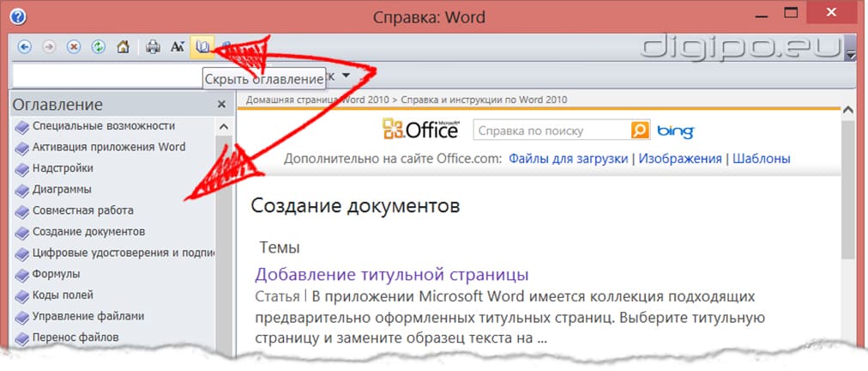This screenshot has width=868, height=371.
Task: Click the bing logo
Action: coord(675,131)
